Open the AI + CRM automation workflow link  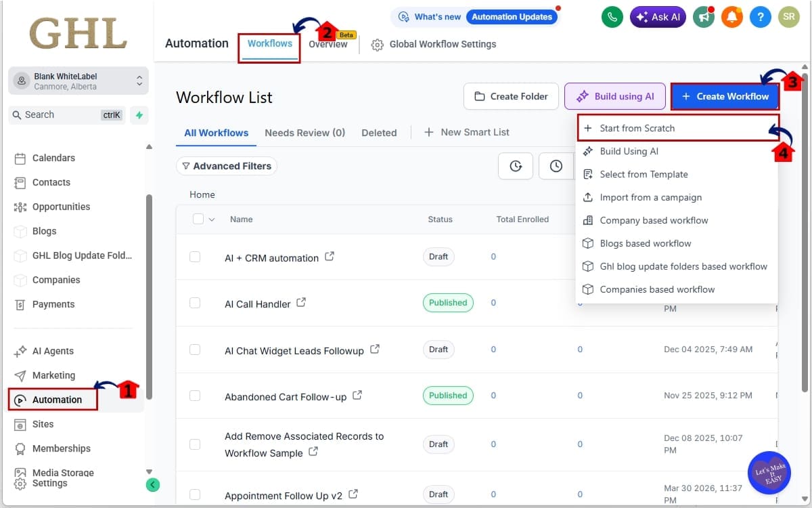pyautogui.click(x=273, y=257)
